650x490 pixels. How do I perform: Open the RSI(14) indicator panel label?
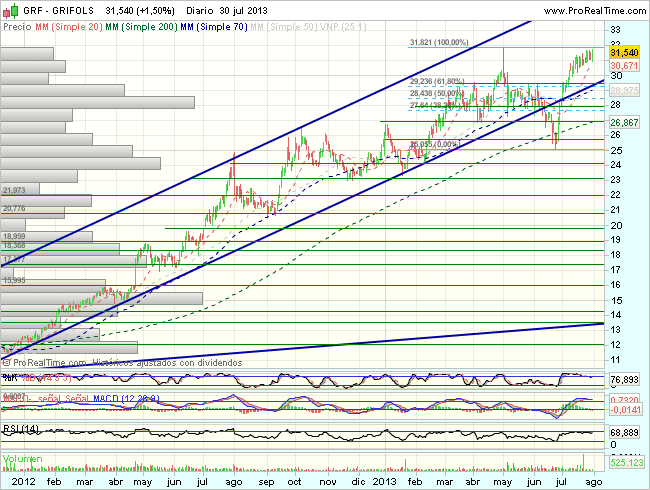tap(21, 428)
